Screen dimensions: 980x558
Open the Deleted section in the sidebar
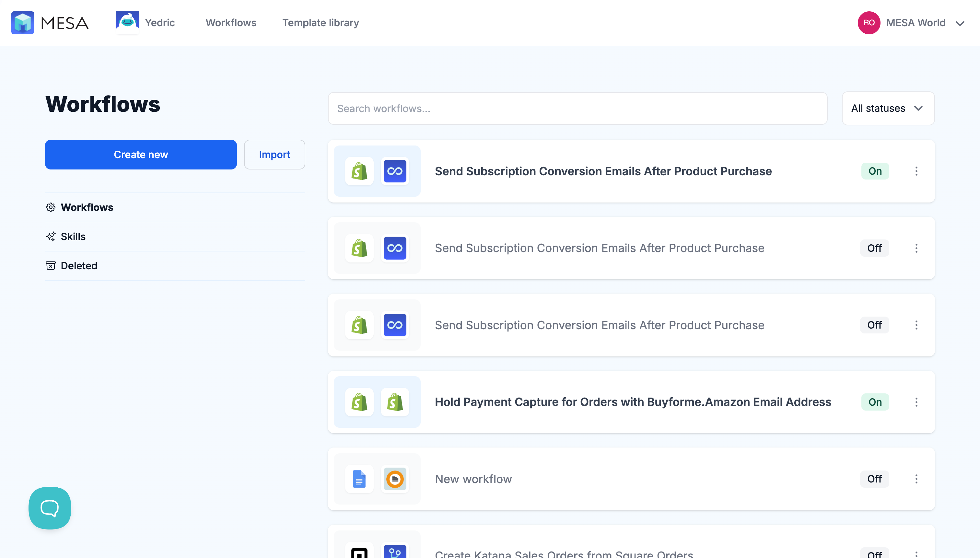point(175,266)
